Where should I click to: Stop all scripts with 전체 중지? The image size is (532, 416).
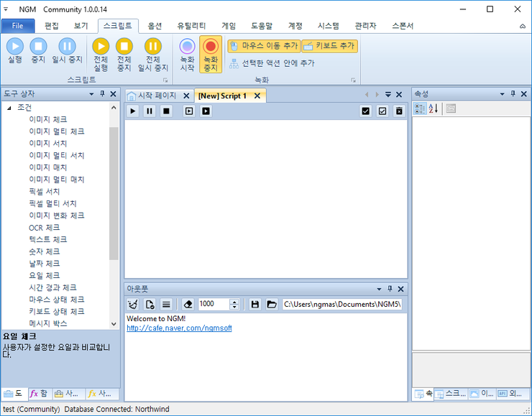coord(124,55)
